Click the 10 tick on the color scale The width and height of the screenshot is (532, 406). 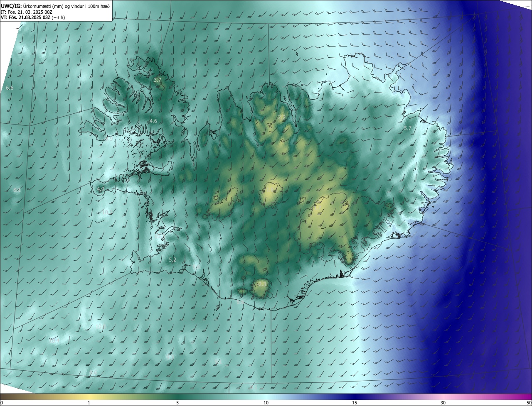(x=266, y=403)
